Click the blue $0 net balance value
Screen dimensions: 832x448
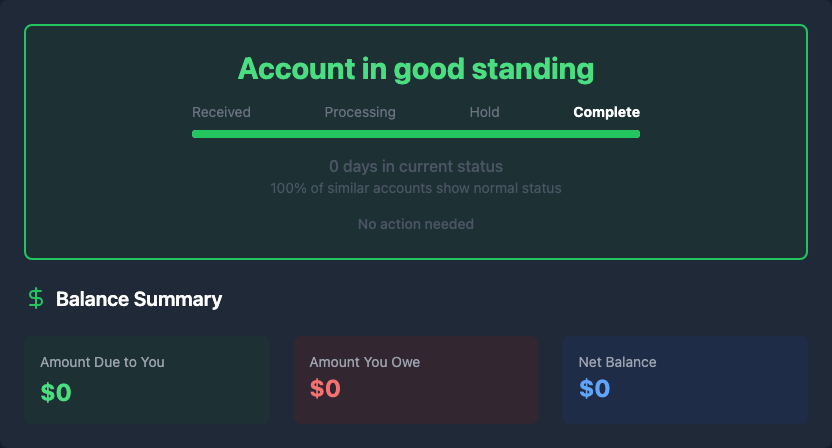point(594,389)
